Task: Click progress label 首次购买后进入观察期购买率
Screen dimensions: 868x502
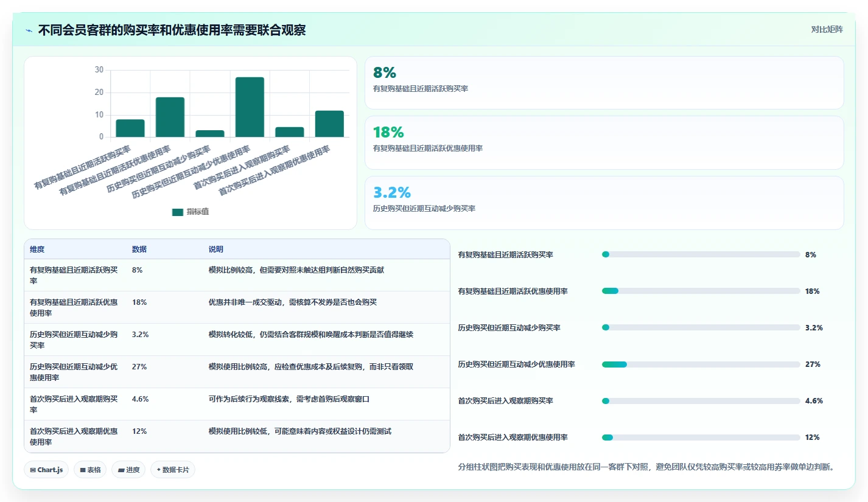Action: [x=505, y=401]
